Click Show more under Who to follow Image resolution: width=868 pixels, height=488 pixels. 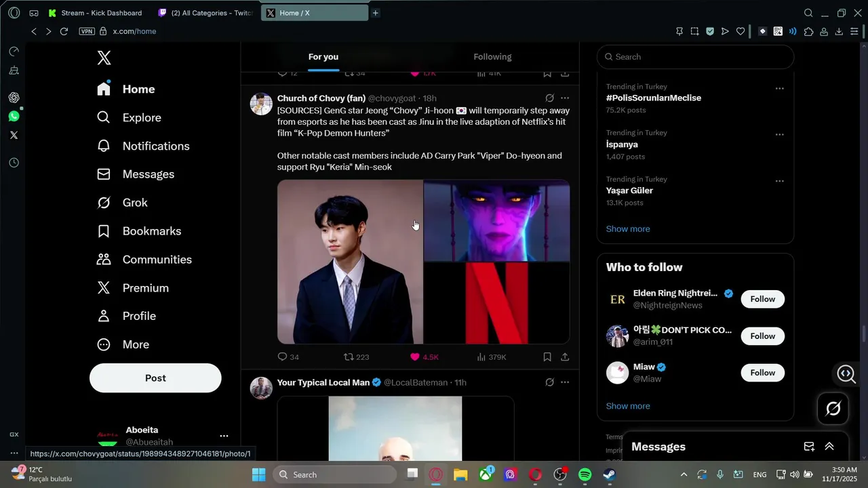point(628,406)
